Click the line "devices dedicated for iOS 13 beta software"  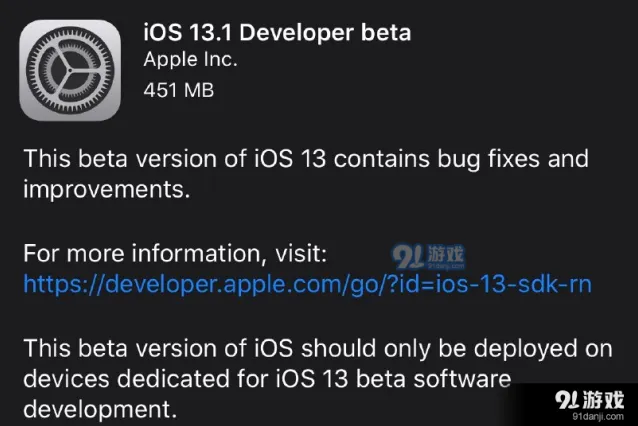[x=267, y=379]
